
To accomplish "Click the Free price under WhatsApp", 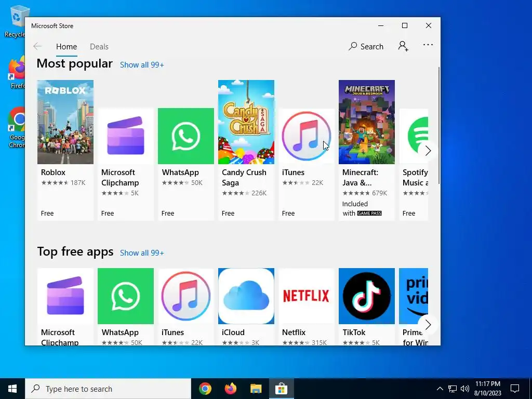I will tap(168, 214).
